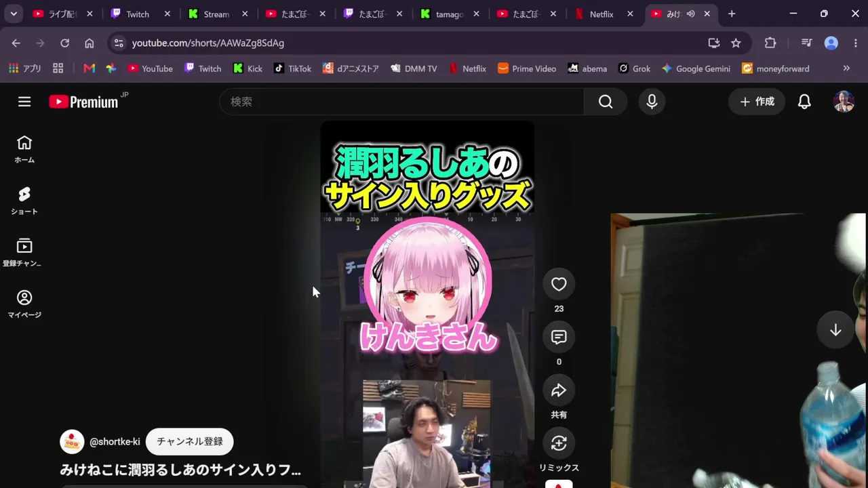
Task: Open the tab groups grid icon in bookmarks bar
Action: click(58, 68)
